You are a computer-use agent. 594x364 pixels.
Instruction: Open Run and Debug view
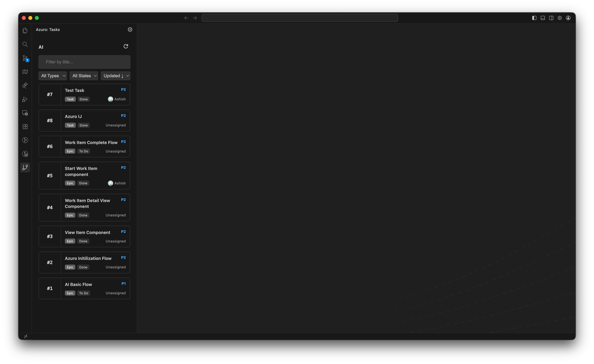tap(25, 99)
